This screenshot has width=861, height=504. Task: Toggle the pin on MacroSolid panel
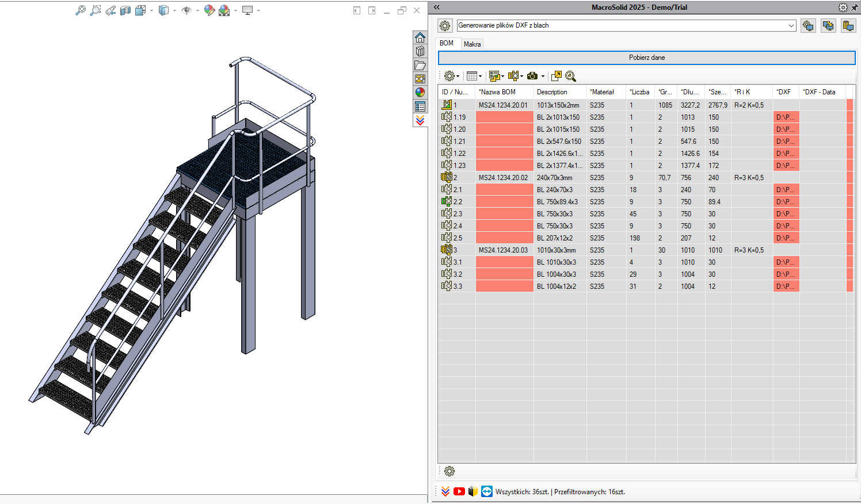click(x=855, y=7)
